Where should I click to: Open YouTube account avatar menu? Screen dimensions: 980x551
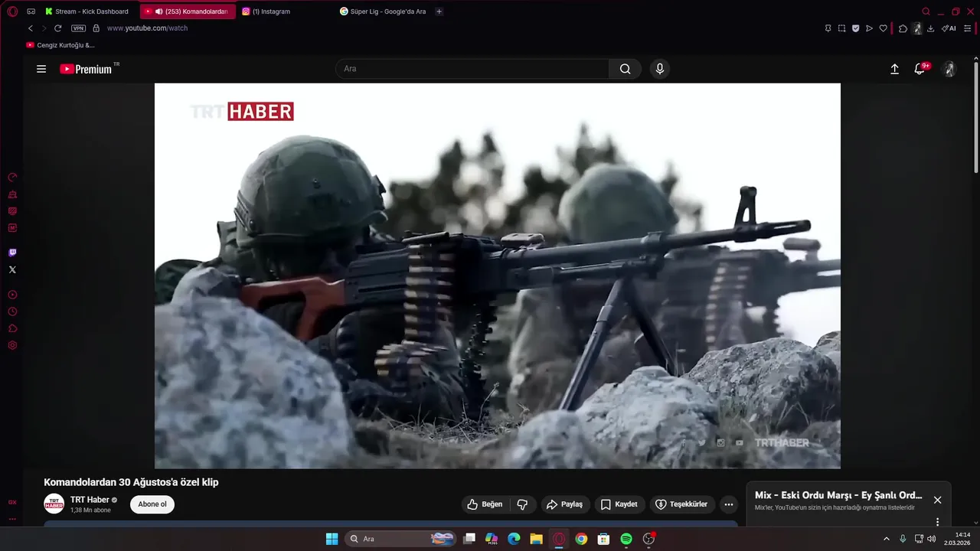point(949,69)
